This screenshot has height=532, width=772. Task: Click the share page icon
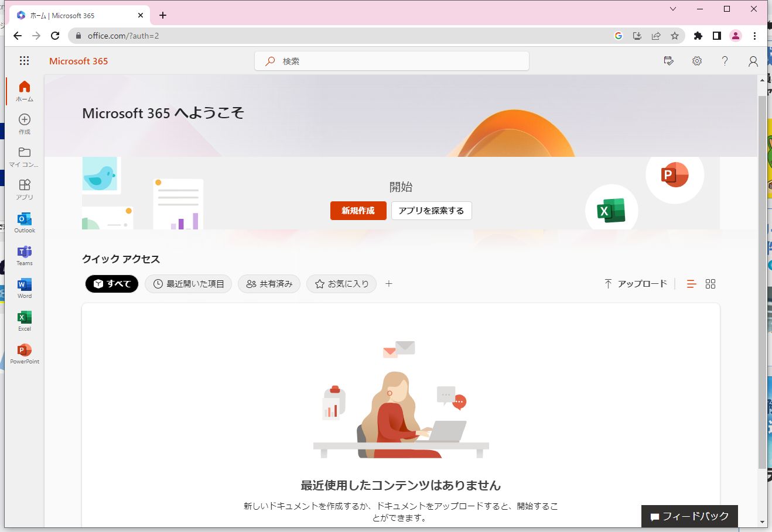coord(656,36)
